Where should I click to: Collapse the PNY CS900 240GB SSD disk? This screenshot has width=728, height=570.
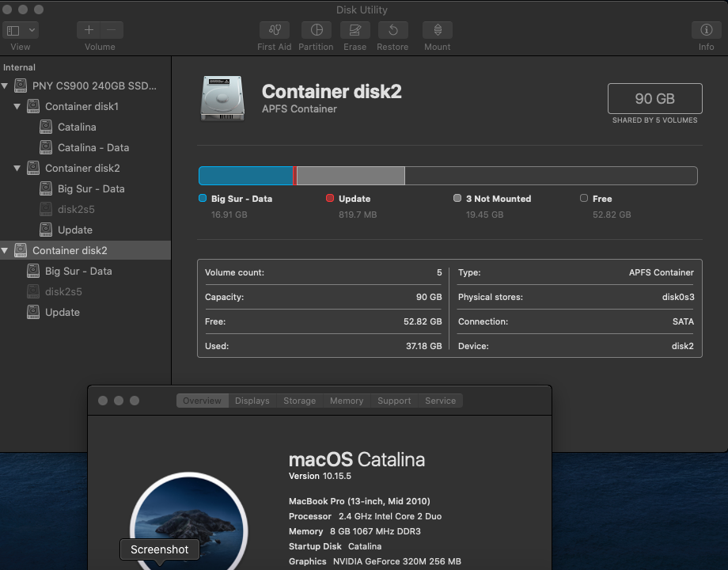tap(6, 85)
